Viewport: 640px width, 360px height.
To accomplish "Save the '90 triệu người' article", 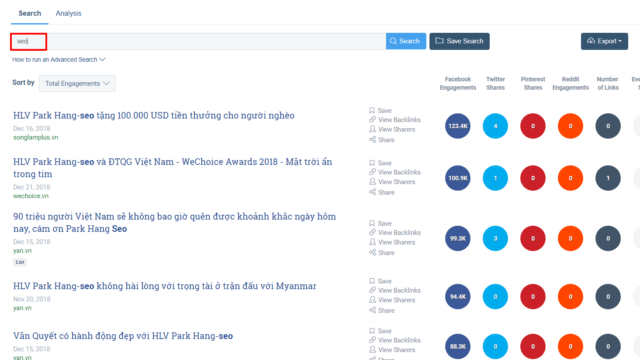I will [x=380, y=223].
